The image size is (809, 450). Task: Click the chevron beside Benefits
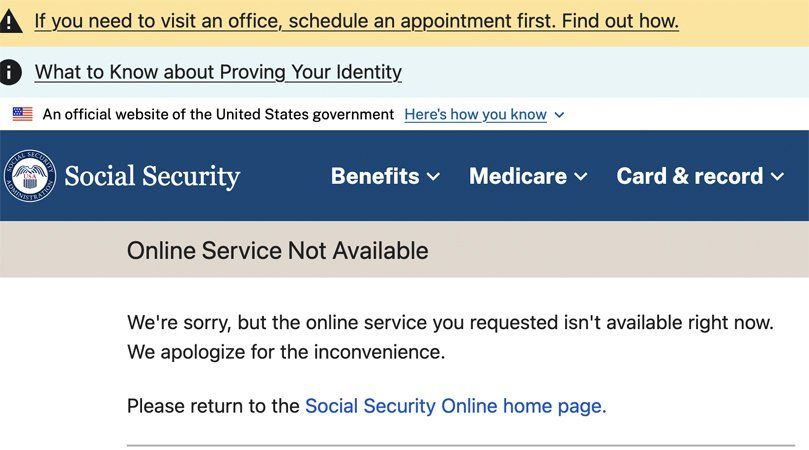pyautogui.click(x=433, y=177)
